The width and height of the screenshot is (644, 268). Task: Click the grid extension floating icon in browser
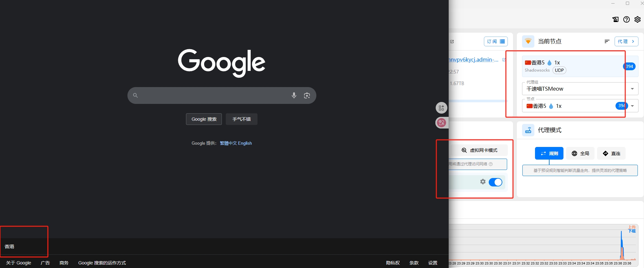tap(442, 108)
